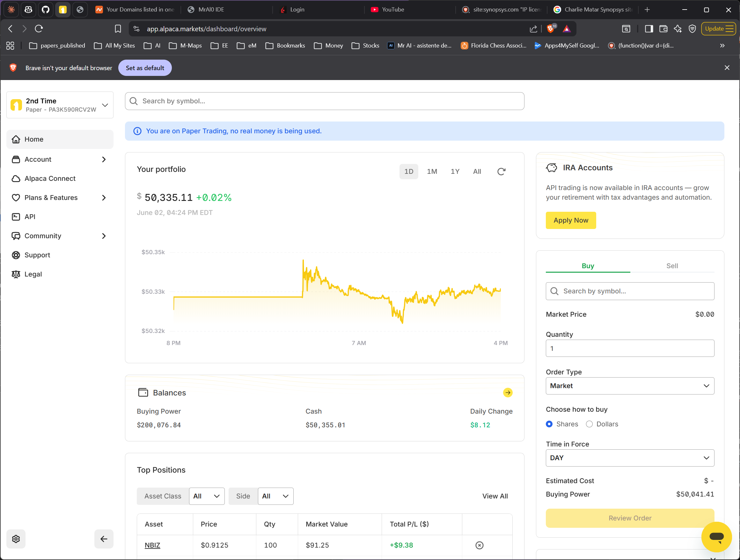Switch to the Sell tab
Screen dimensions: 740x560
coord(672,266)
